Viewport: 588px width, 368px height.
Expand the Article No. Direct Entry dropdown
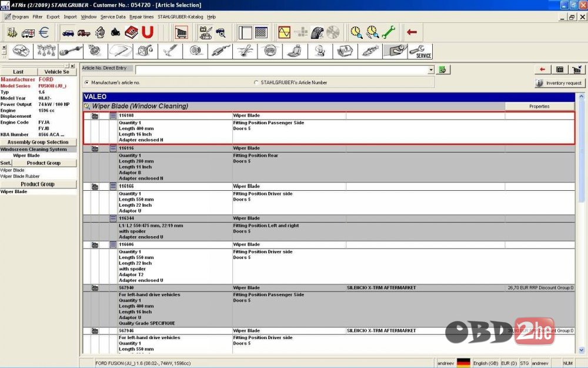pyautogui.click(x=431, y=70)
